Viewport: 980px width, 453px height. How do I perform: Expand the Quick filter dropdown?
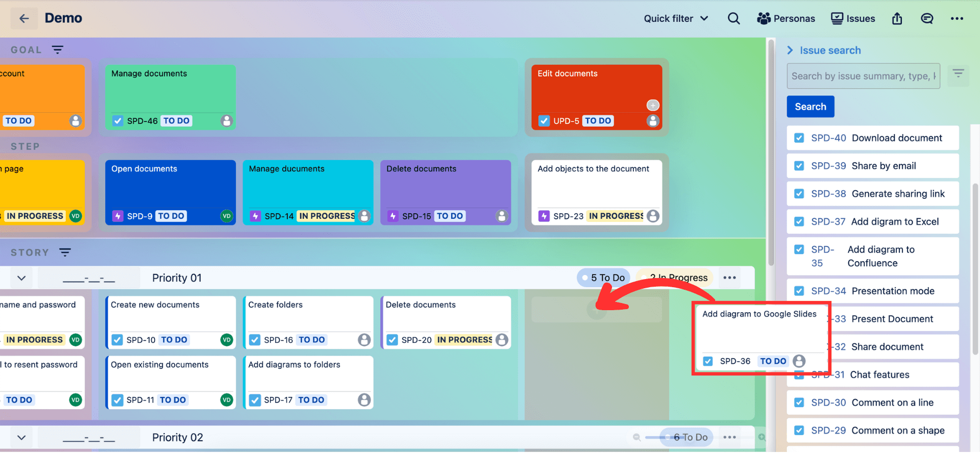point(676,18)
